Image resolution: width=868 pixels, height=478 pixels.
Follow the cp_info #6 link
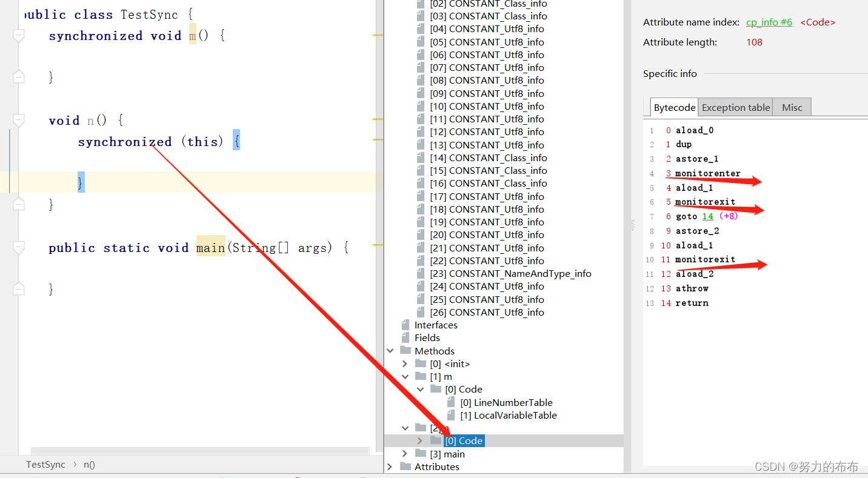(769, 22)
